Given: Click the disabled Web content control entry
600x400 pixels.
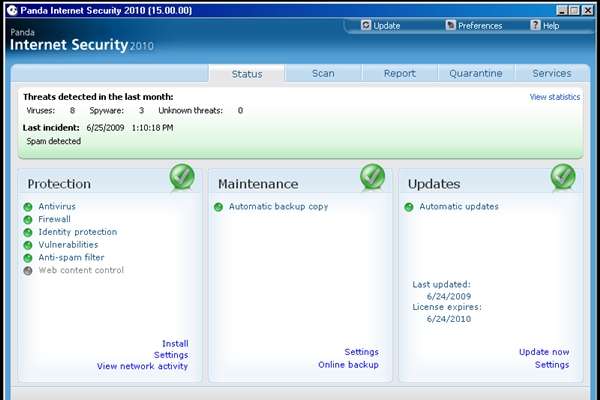Looking at the screenshot, I should 81,270.
